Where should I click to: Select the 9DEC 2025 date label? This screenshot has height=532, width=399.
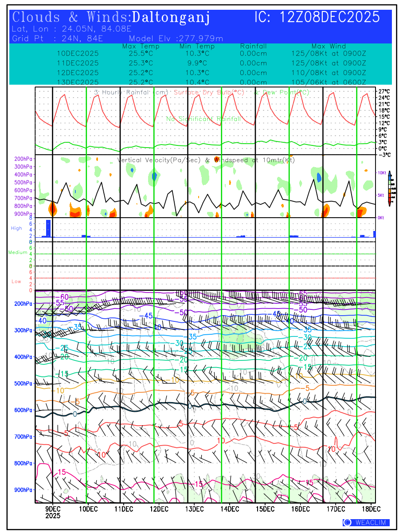pos(53,512)
